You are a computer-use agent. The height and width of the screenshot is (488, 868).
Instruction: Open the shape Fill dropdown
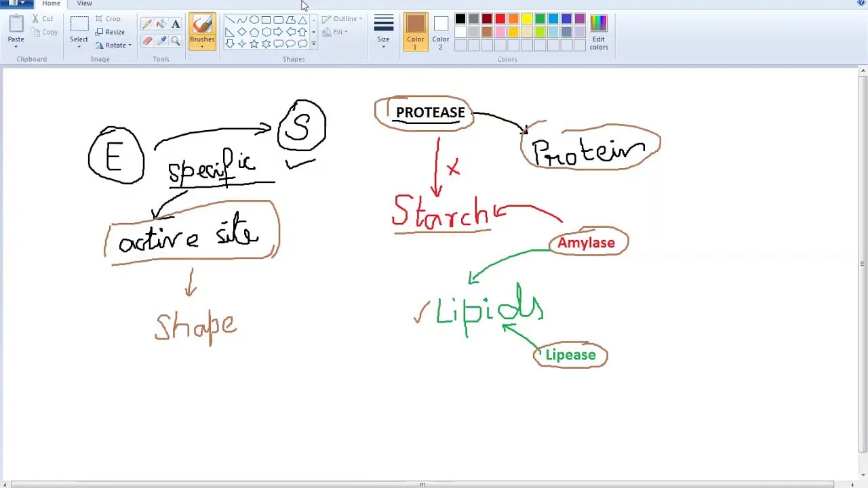(x=335, y=32)
